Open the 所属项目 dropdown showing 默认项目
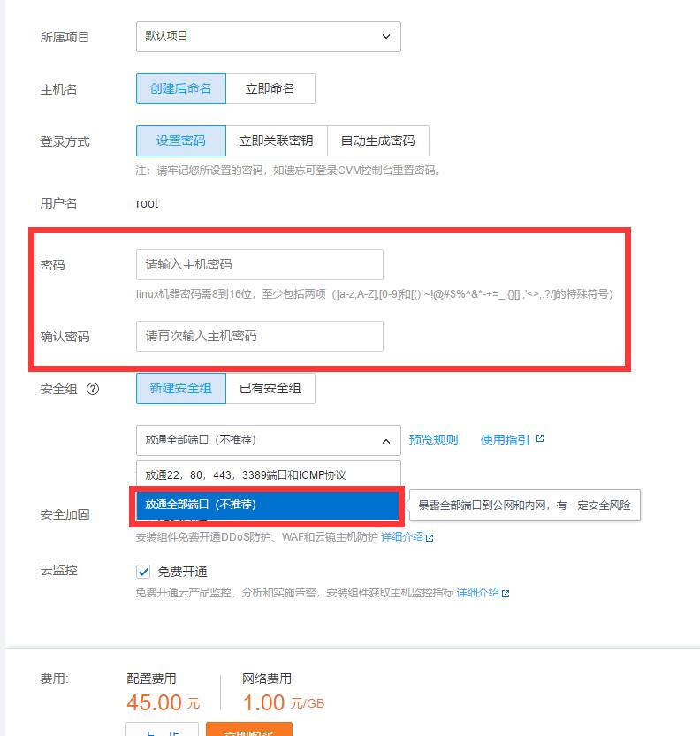Image resolution: width=700 pixels, height=736 pixels. [x=268, y=36]
